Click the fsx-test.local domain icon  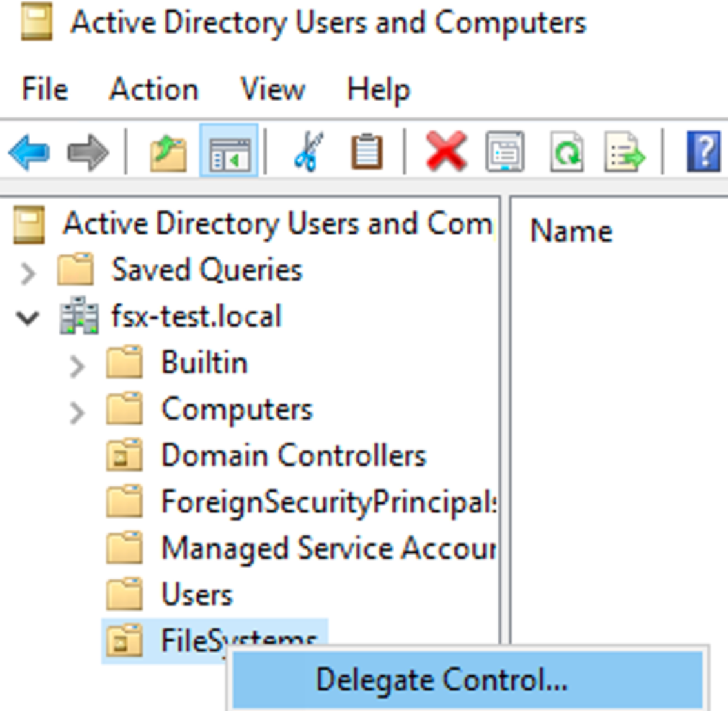pos(79,315)
